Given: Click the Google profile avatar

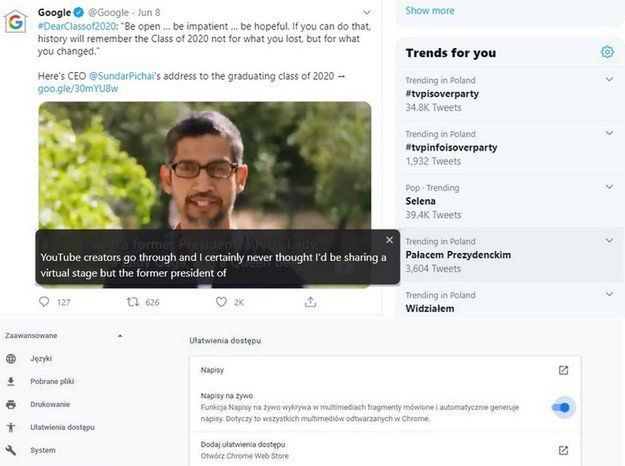Looking at the screenshot, I should pos(16,20).
